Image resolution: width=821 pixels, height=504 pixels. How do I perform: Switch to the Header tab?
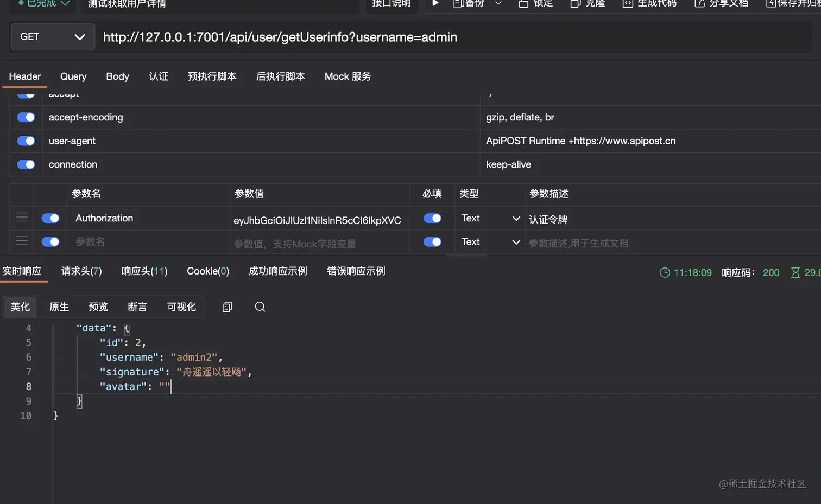tap(25, 76)
